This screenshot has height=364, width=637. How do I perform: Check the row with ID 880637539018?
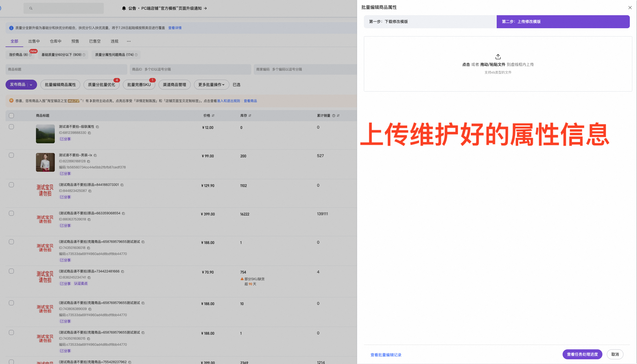(11, 213)
